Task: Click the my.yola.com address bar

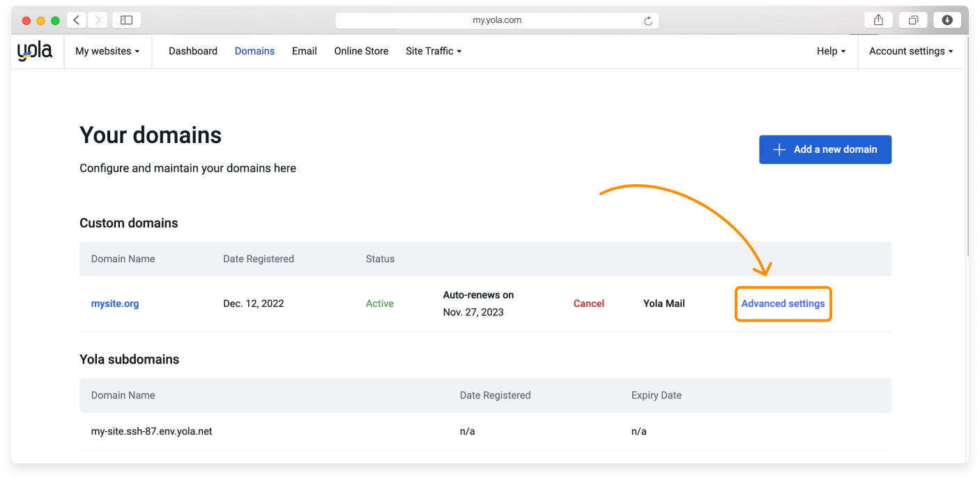Action: pos(497,20)
